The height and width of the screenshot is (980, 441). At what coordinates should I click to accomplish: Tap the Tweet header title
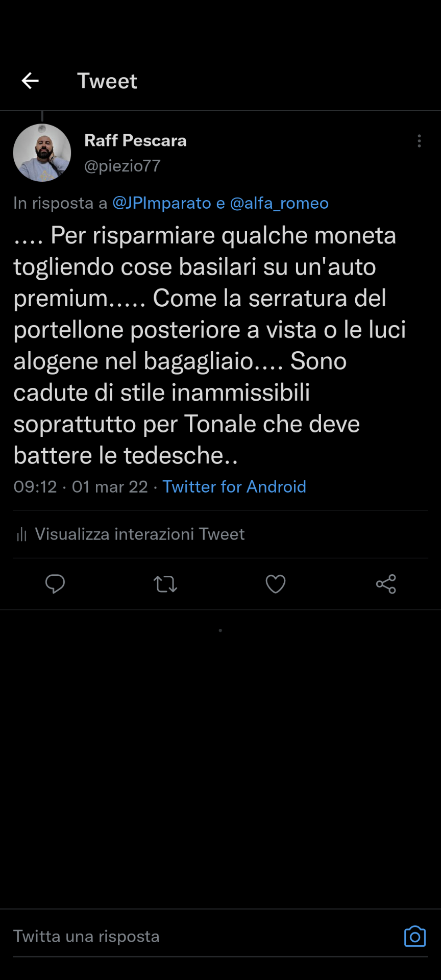click(x=107, y=81)
